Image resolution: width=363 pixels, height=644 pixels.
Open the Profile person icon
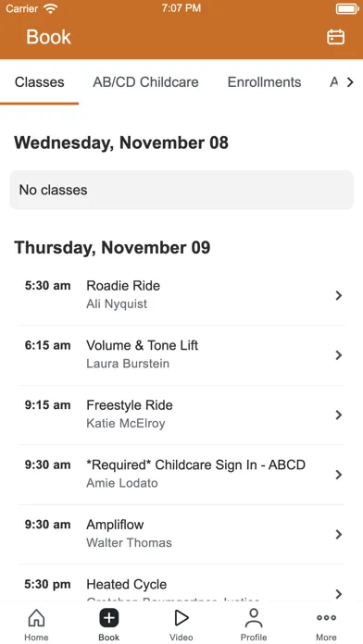click(254, 618)
